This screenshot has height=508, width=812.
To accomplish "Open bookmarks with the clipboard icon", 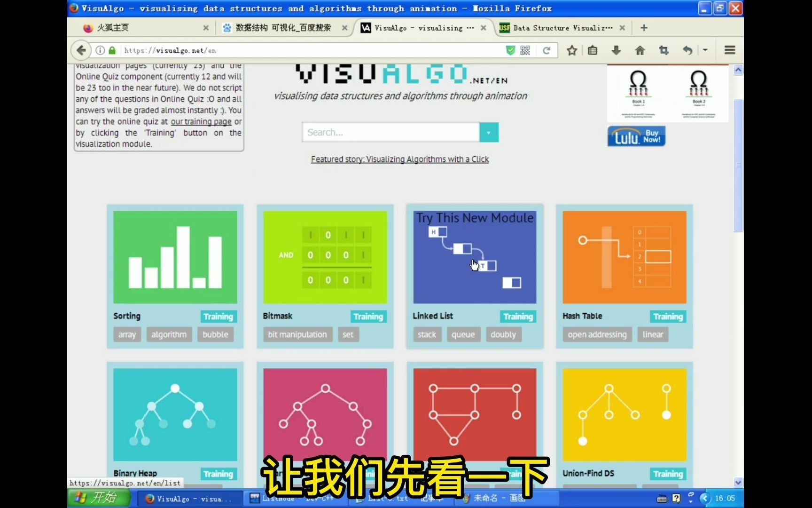I will (593, 50).
